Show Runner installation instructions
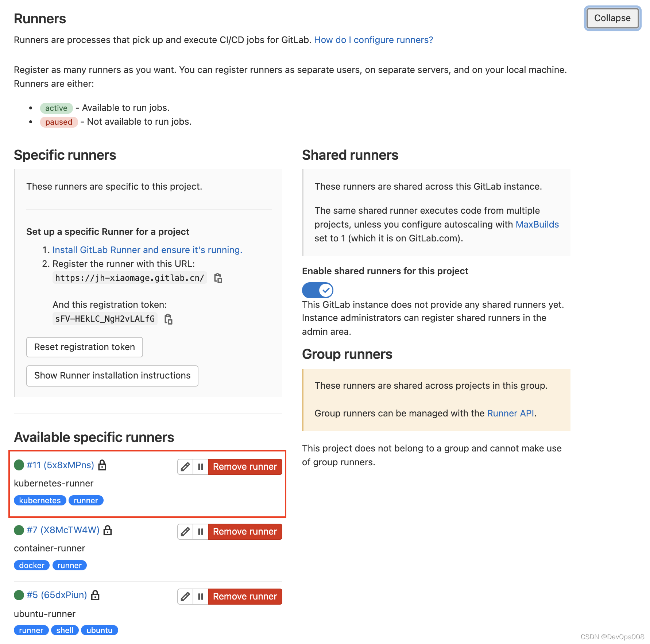This screenshot has height=644, width=650. coord(112,375)
